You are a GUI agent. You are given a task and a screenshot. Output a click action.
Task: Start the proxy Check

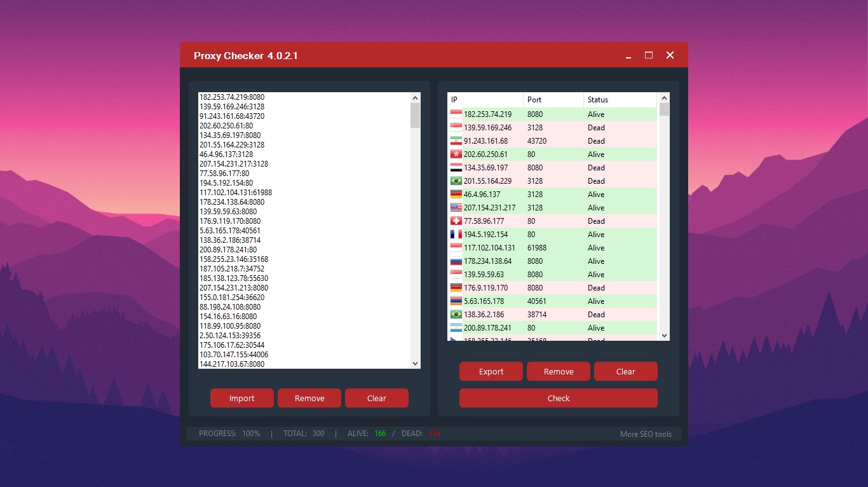click(558, 397)
